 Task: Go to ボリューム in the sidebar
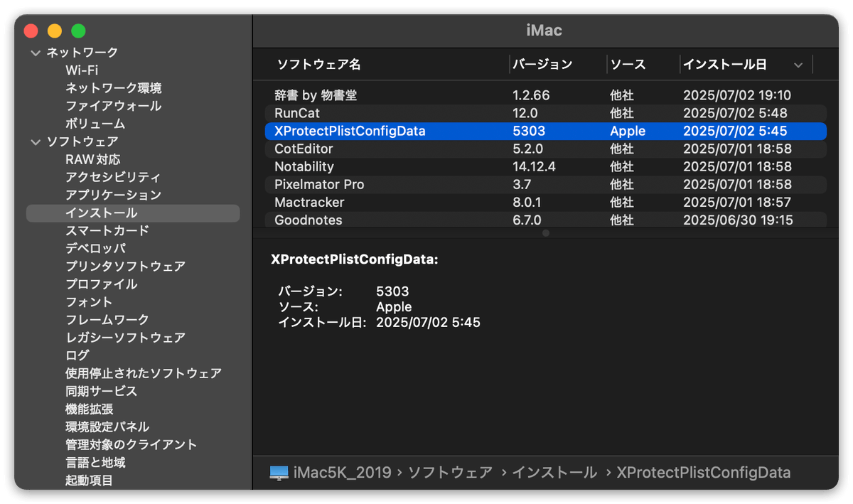pyautogui.click(x=95, y=124)
